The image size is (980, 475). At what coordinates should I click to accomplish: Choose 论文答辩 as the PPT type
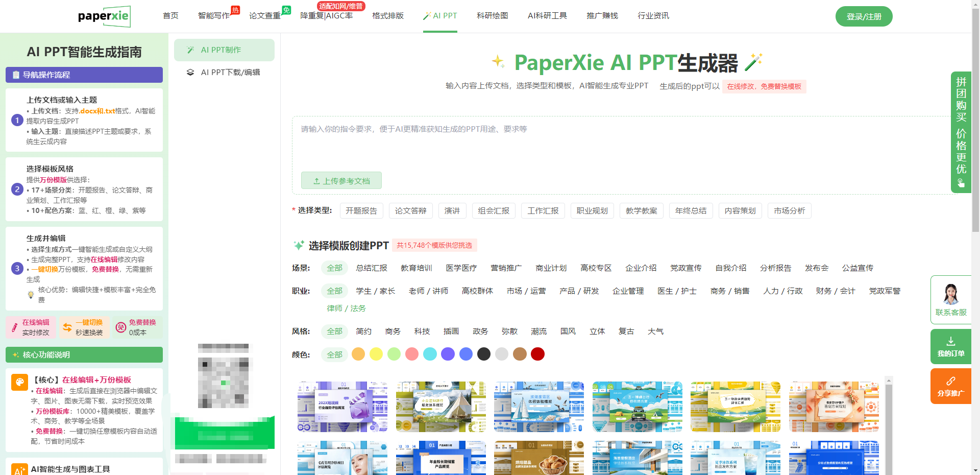tap(410, 211)
